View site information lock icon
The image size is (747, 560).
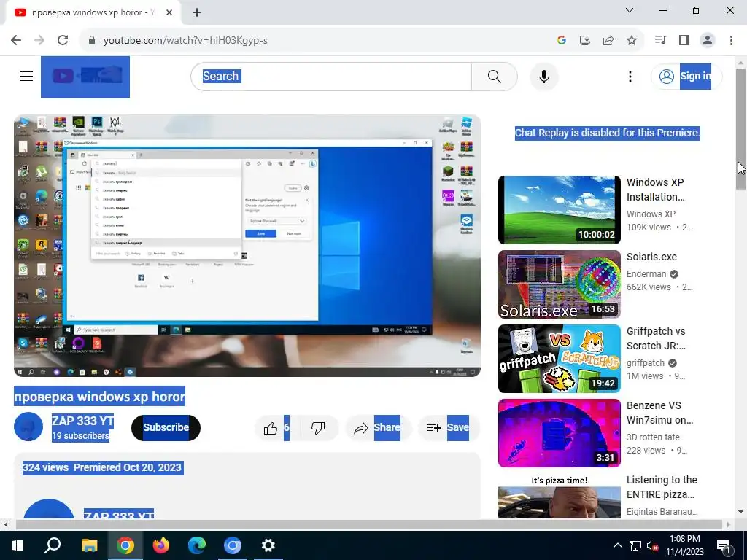(92, 41)
